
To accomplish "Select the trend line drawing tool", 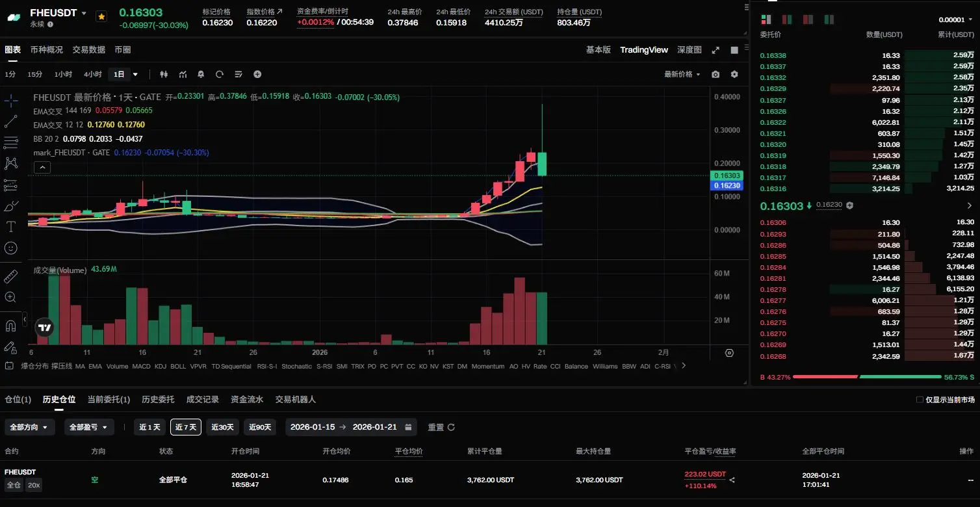I will point(11,122).
